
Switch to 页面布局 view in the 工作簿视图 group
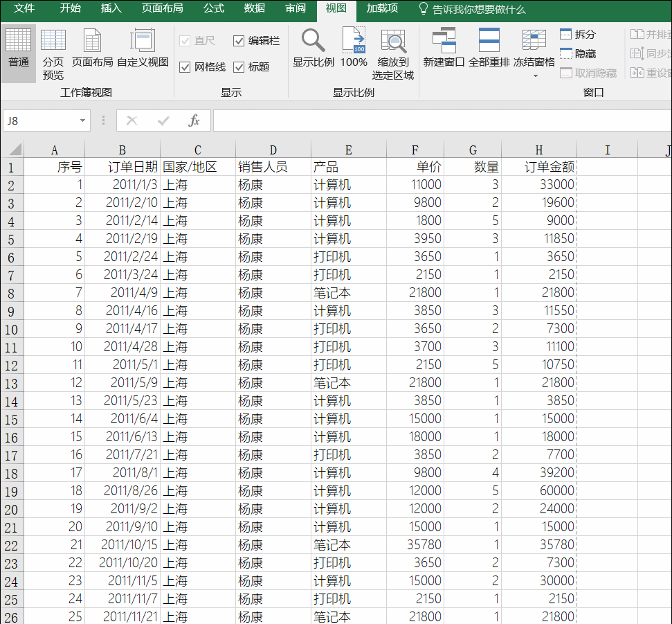[x=92, y=48]
